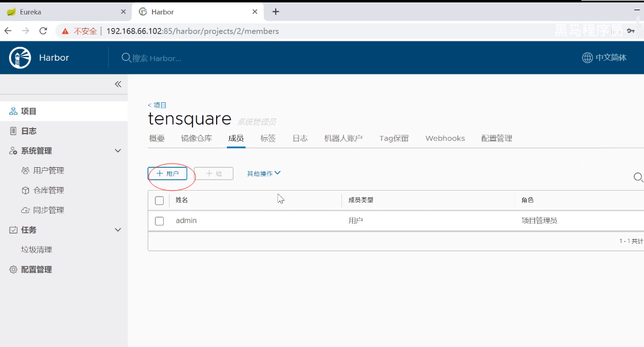Click the saved password key icon

tap(631, 31)
